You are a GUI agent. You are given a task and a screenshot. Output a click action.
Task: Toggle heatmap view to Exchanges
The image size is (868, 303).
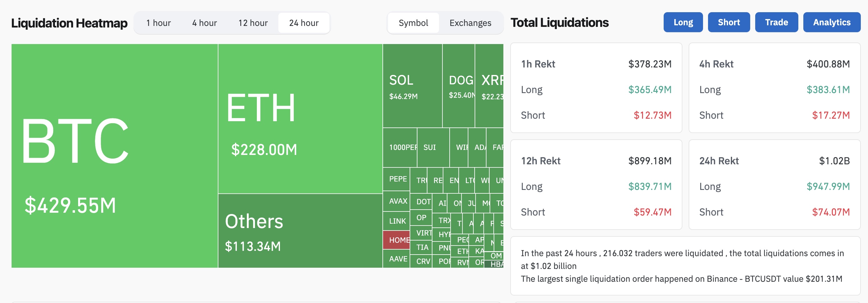[470, 23]
